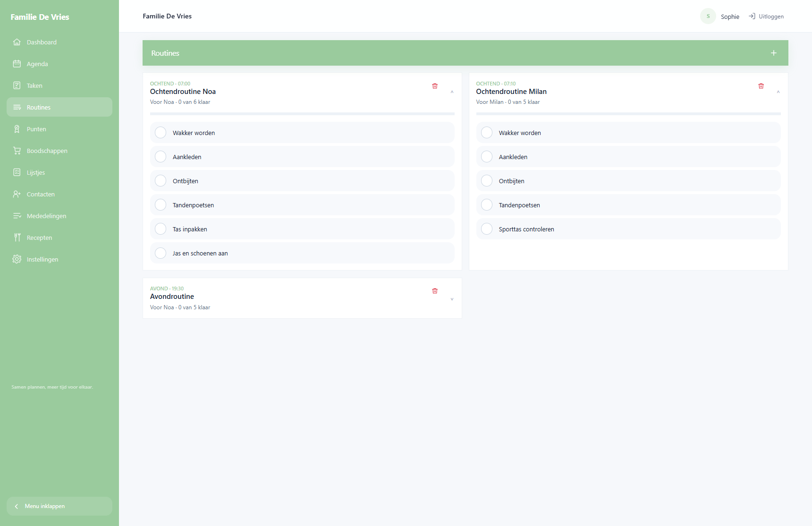812x526 pixels.
Task: Navigate to Punten
Action: [x=59, y=129]
